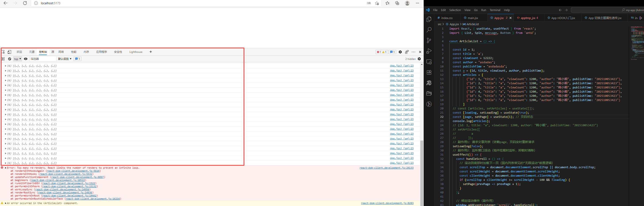Image resolution: width=644 pixels, height=206 pixels.
Task: Open DevTools settings gear
Action: (400, 52)
